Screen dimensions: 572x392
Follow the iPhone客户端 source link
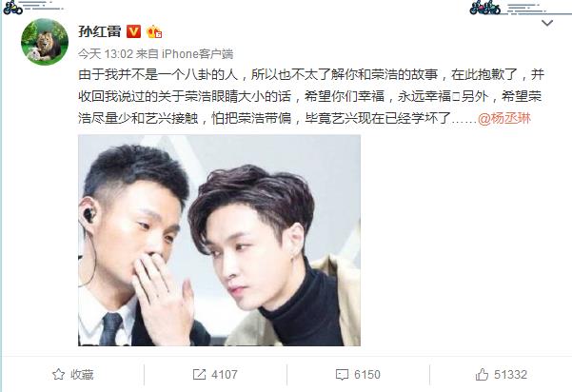[x=197, y=54]
